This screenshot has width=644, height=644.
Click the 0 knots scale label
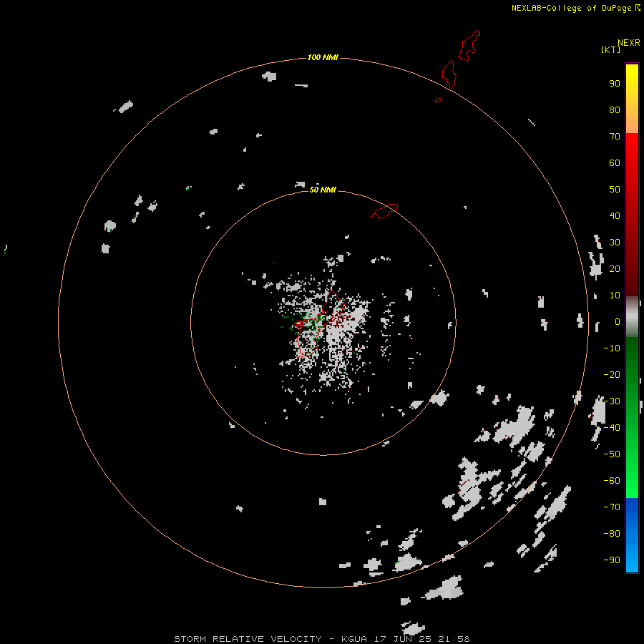coord(618,322)
